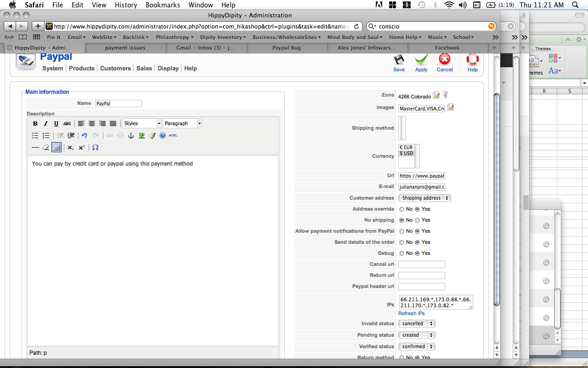
Task: Set Send details of the order to No
Action: [402, 242]
